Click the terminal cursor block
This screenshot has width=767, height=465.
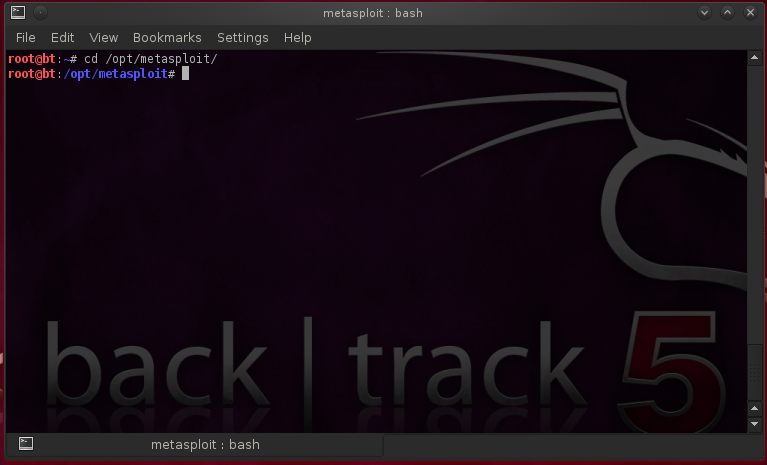coord(185,74)
